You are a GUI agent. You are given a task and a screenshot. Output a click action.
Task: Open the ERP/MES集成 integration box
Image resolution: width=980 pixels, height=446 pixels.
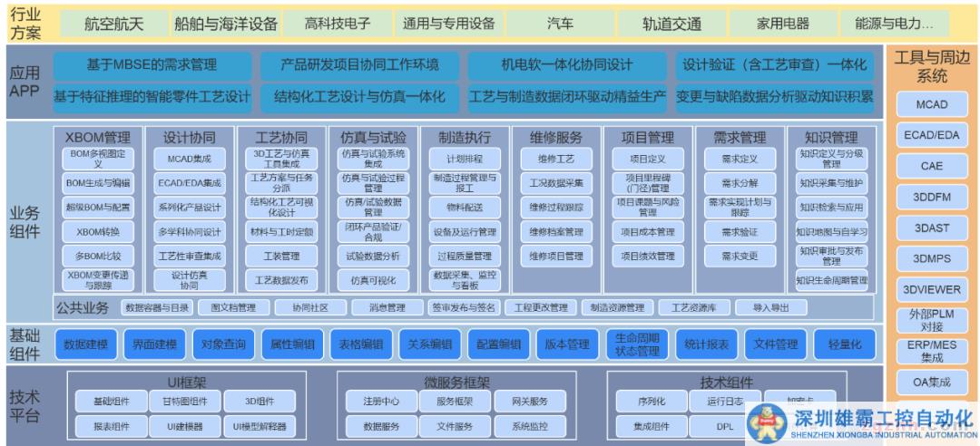pyautogui.click(x=931, y=351)
